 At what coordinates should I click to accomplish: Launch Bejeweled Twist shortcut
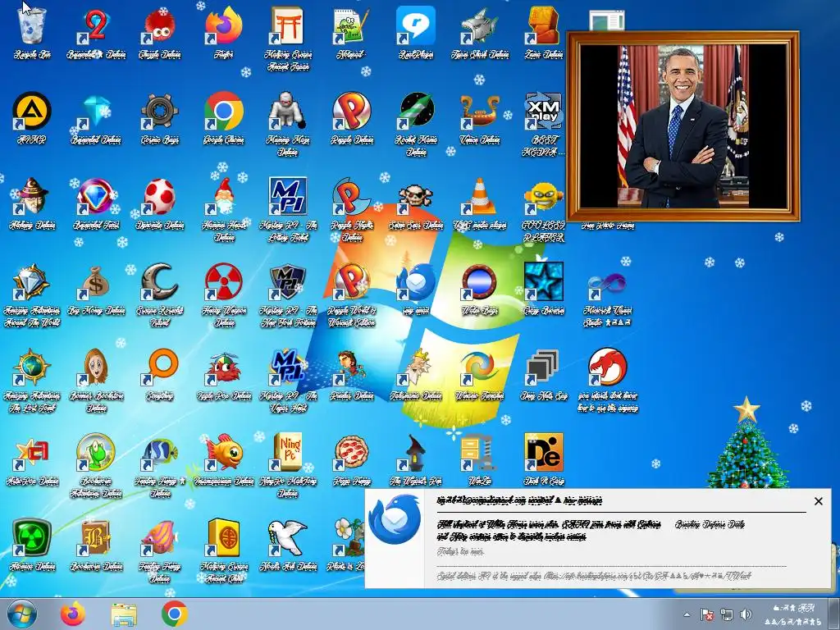[x=96, y=196]
